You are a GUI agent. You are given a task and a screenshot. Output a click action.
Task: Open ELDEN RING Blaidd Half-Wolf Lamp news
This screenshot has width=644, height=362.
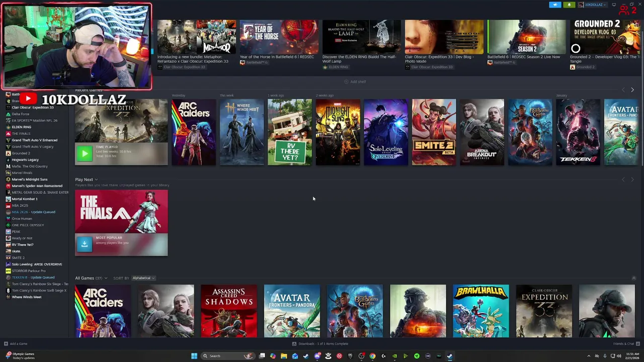pyautogui.click(x=361, y=44)
